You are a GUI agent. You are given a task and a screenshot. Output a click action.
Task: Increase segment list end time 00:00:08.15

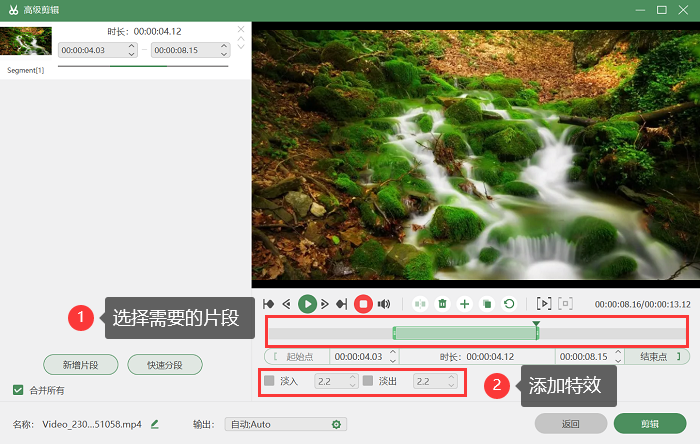tap(224, 46)
